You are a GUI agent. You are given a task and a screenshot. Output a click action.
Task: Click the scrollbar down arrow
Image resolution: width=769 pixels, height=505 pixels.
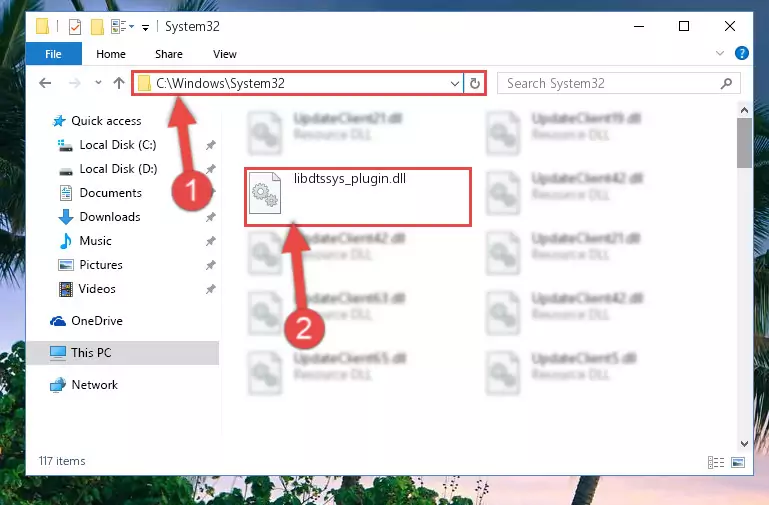[x=744, y=444]
